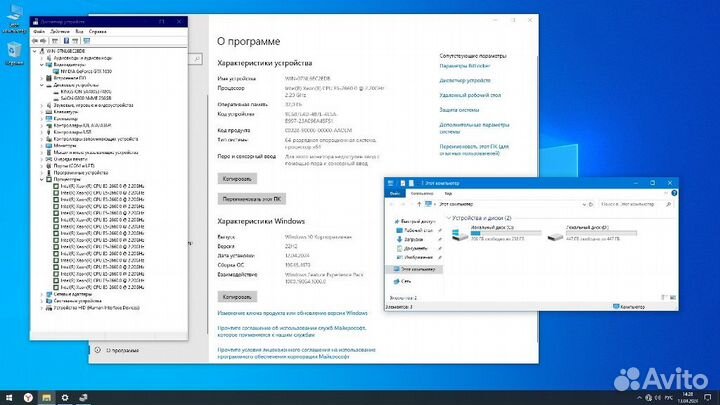Screen dimensions: 720x405
Task: Click the Forward arrow in Device Manager toolbar
Action: click(x=43, y=41)
